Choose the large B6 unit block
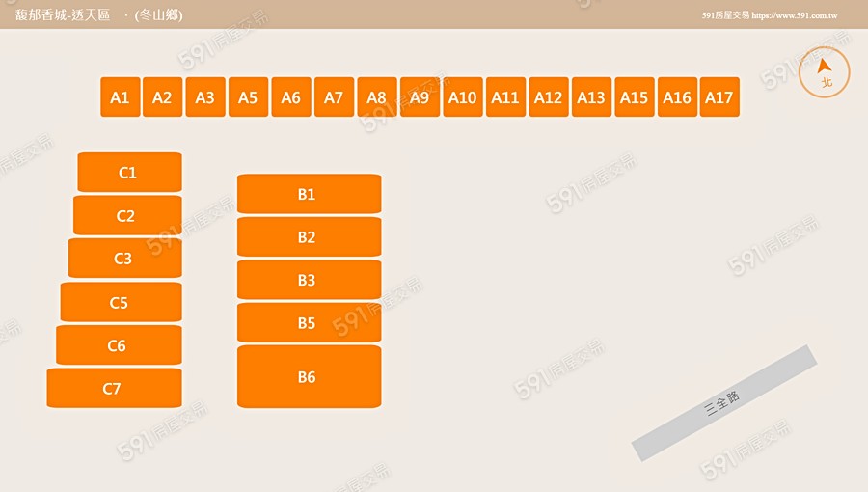Viewport: 868px width, 492px height. coord(308,377)
